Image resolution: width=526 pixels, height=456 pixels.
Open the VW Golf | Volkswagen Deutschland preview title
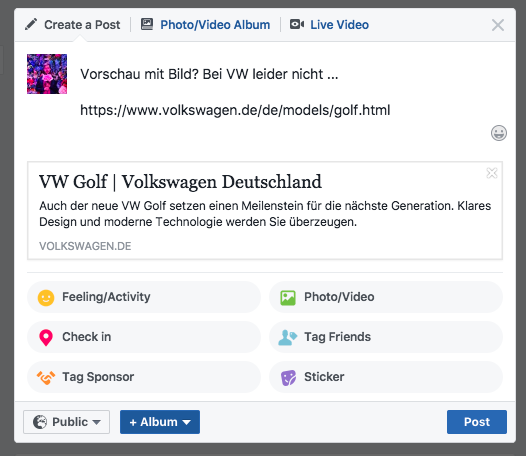pos(180,182)
